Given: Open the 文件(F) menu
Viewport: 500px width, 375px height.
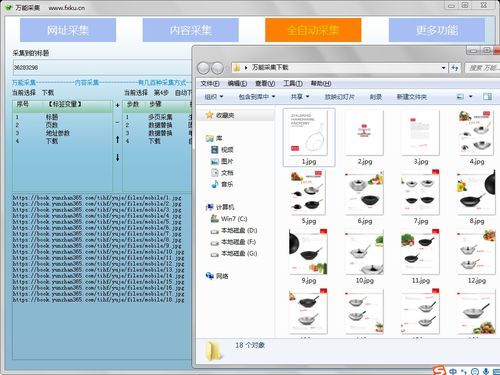Looking at the screenshot, I should tap(210, 83).
